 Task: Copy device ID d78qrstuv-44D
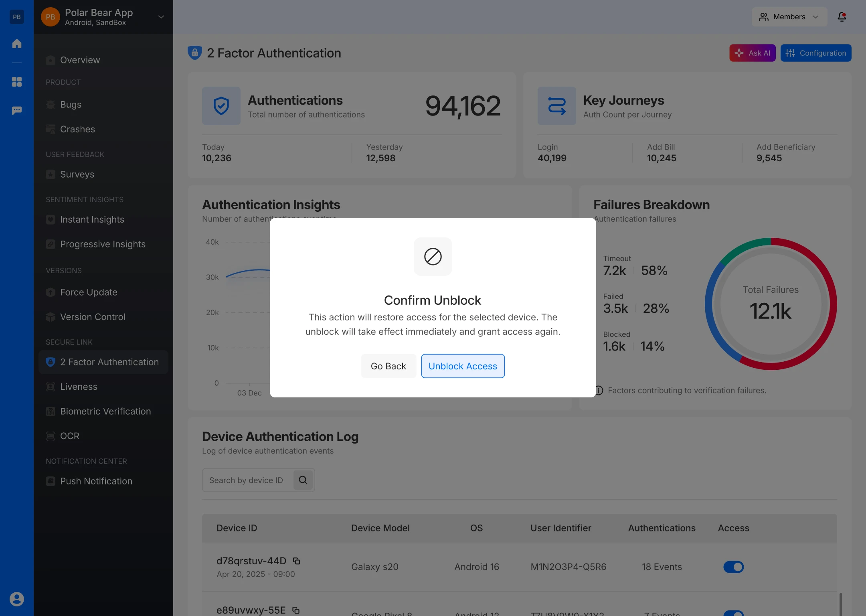(x=297, y=561)
